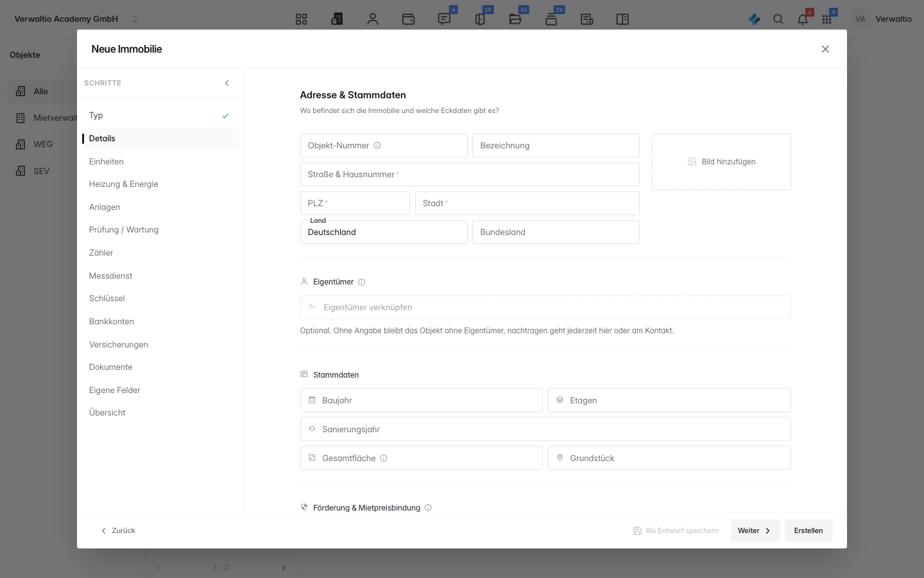Open the dashboard grid icon in top navigation
This screenshot has width=924, height=578.
click(x=302, y=19)
